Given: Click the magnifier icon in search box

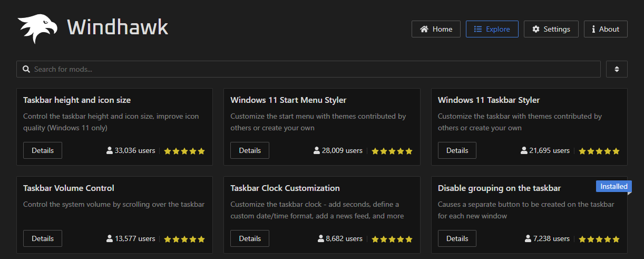Looking at the screenshot, I should click(x=26, y=69).
